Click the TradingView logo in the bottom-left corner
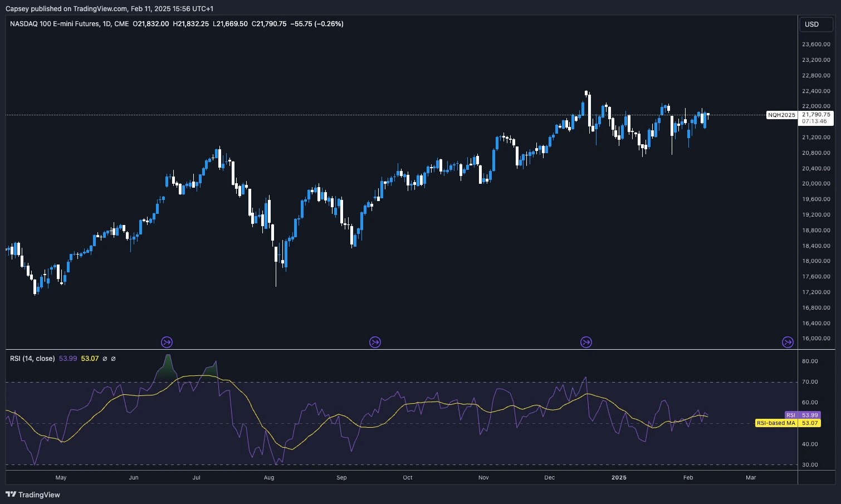The image size is (841, 504). point(31,495)
